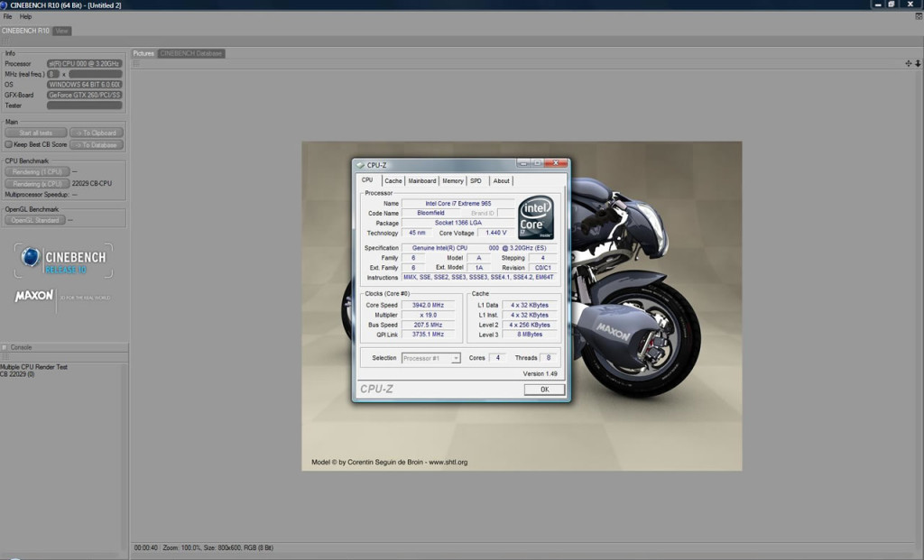Click the grip icon beneath the Console header

coord(5,357)
